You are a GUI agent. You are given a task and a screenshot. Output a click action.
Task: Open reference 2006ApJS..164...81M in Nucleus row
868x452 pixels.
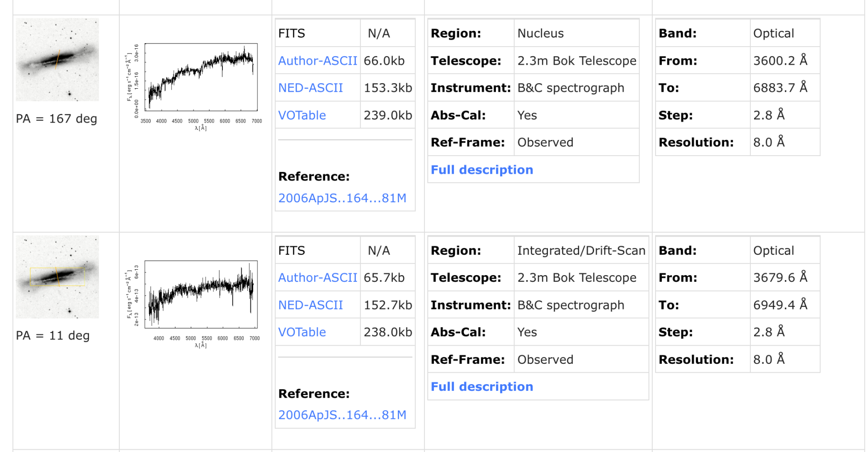[x=342, y=198]
